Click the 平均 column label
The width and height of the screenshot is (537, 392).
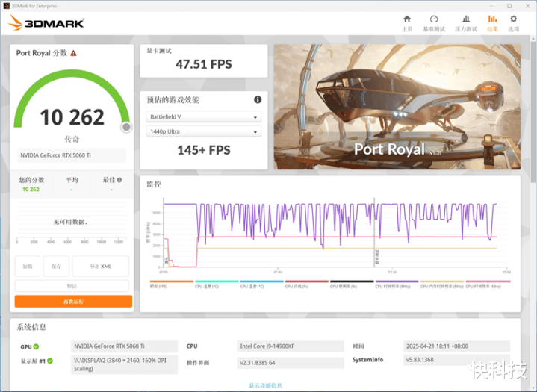point(72,180)
